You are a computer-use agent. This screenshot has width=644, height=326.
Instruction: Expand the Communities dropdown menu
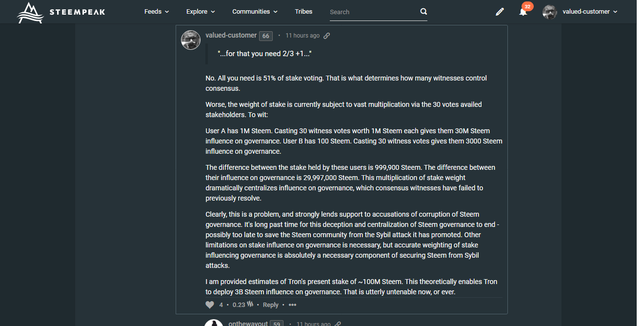[x=255, y=12]
